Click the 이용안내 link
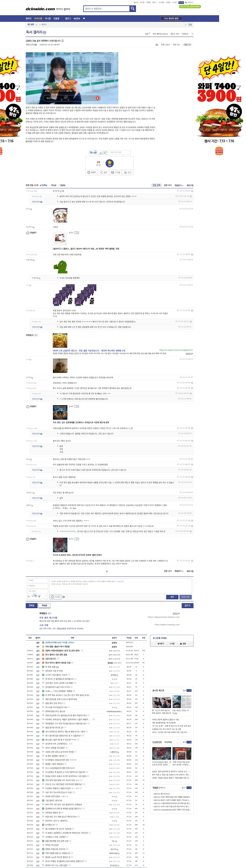Viewport: 246px width, 868px height. pyautogui.click(x=185, y=34)
